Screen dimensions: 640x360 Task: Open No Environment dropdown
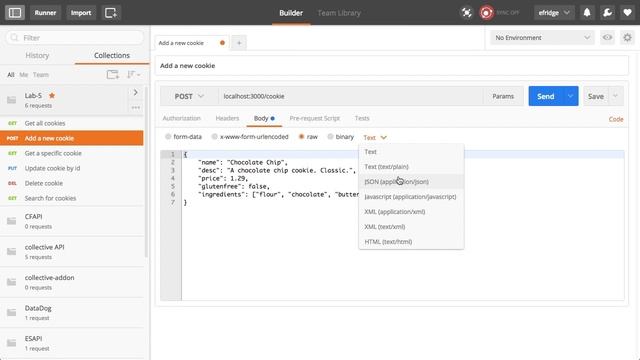click(542, 38)
